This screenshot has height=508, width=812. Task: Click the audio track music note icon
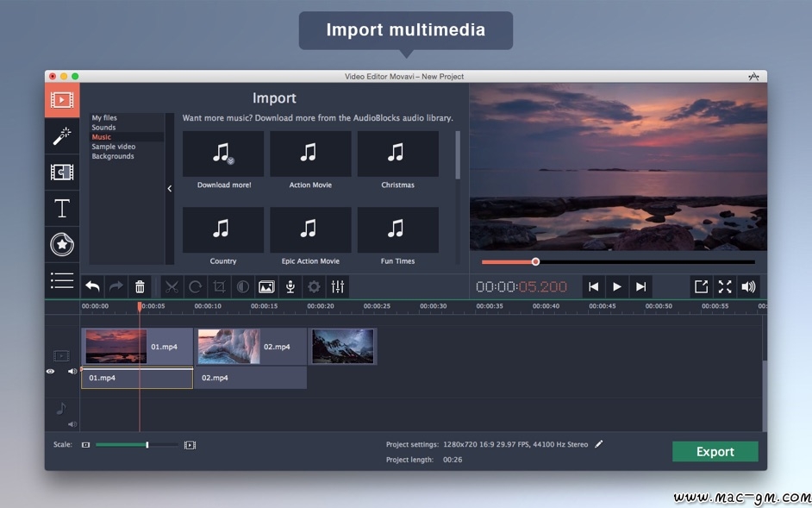click(x=61, y=409)
